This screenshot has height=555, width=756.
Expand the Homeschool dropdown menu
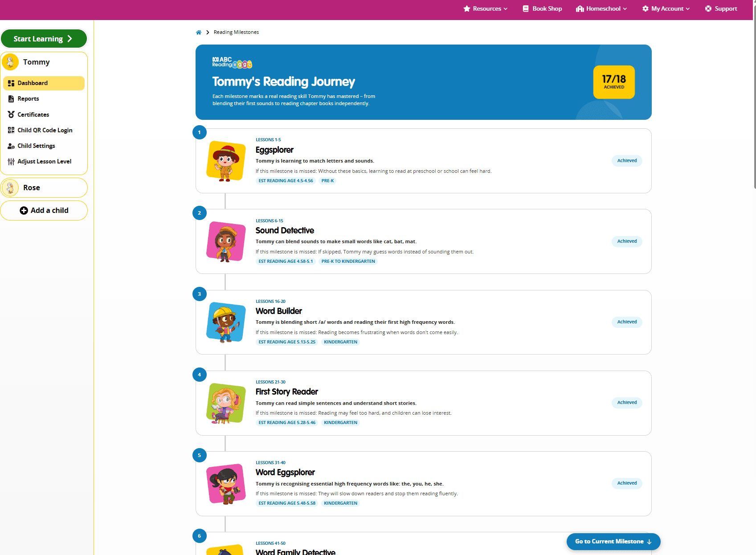(x=601, y=8)
